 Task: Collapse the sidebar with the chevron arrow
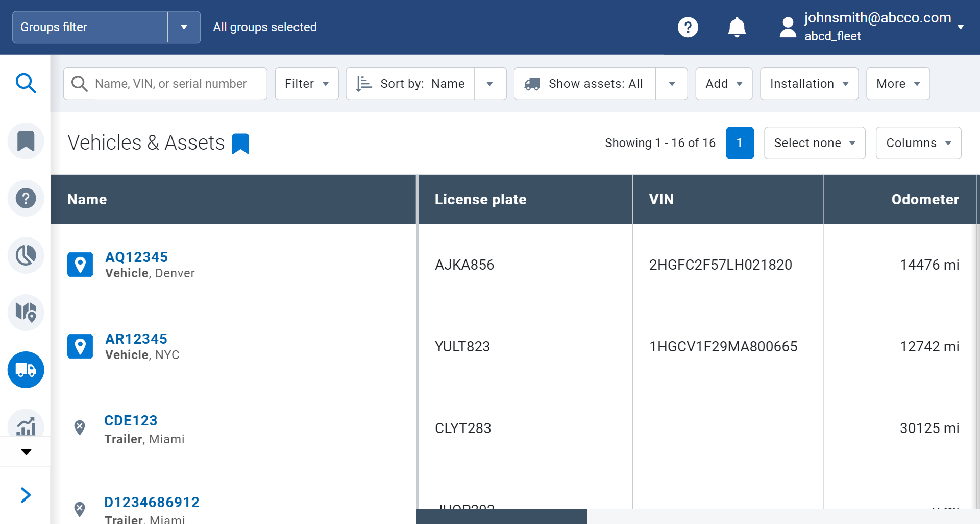[26, 494]
